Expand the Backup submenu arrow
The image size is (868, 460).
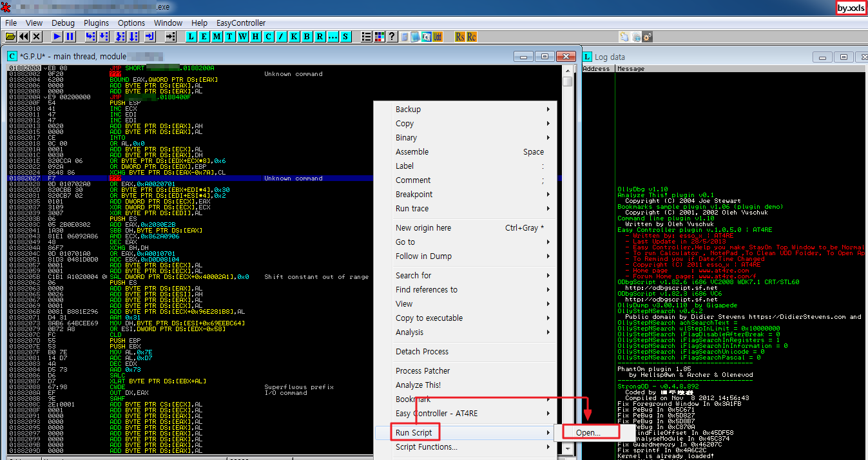548,110
